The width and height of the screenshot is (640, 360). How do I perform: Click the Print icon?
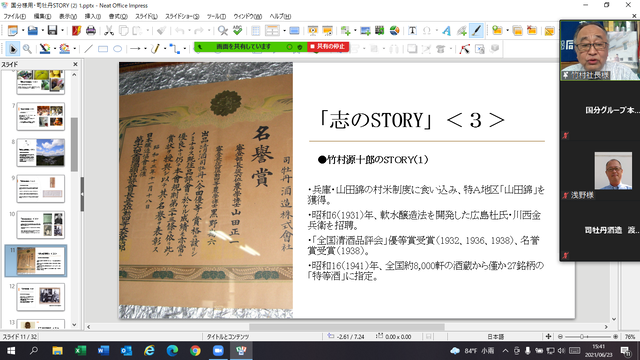(x=91, y=31)
